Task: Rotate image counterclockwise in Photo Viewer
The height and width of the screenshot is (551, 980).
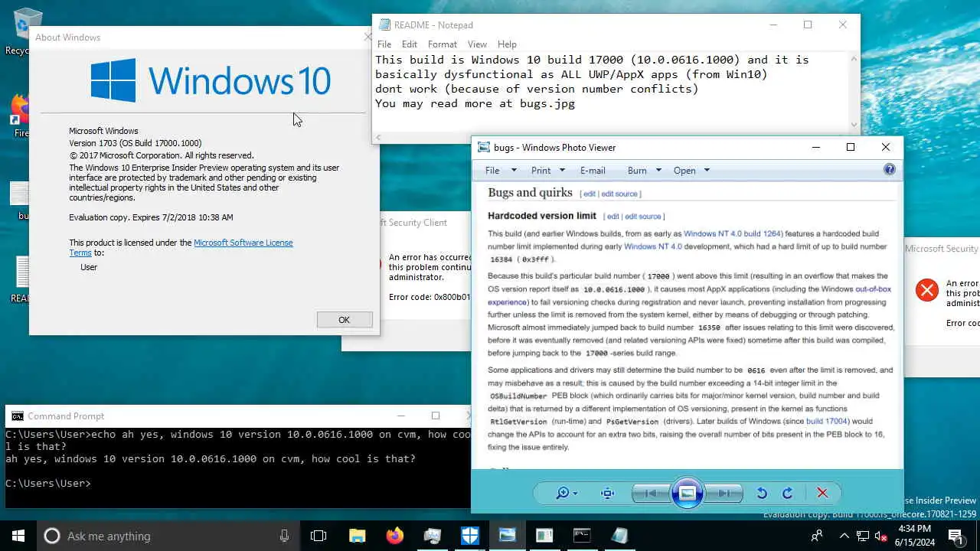Action: (762, 494)
